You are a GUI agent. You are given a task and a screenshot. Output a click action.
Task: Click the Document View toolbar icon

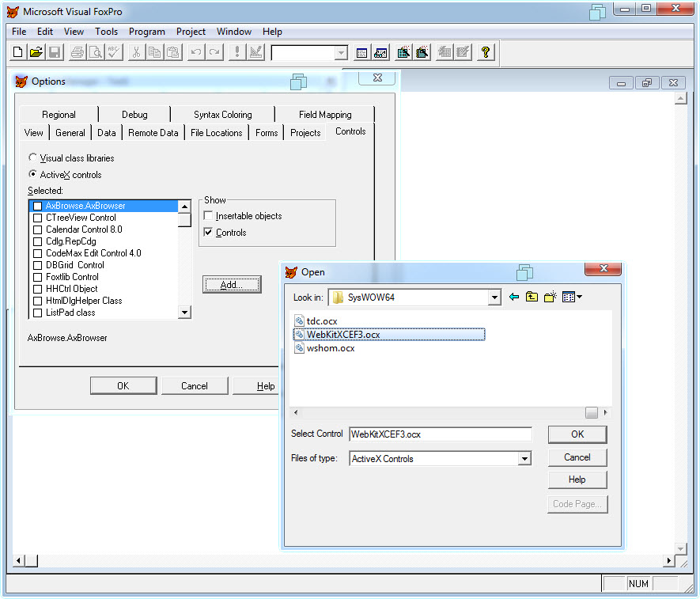pos(422,53)
